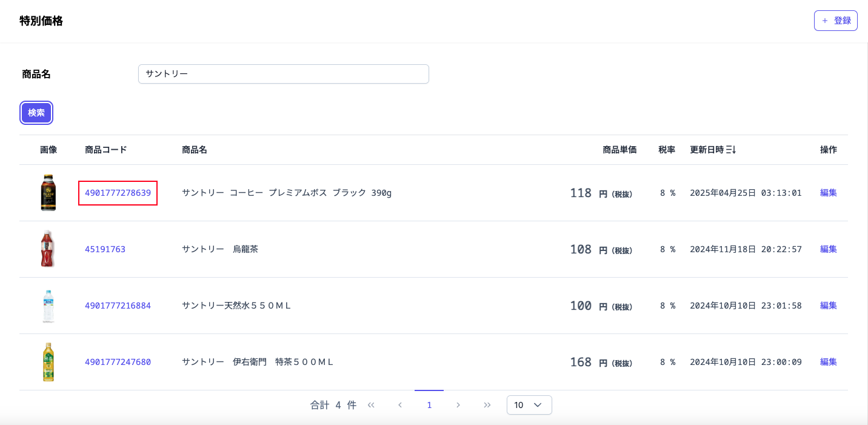The width and height of the screenshot is (868, 425).
Task: Click product name サントリー 烏龍茶
Action: click(x=220, y=249)
